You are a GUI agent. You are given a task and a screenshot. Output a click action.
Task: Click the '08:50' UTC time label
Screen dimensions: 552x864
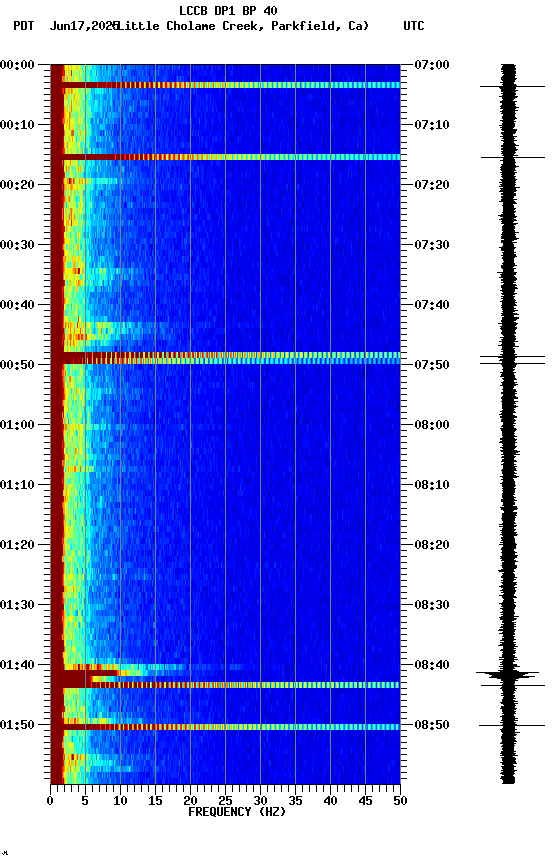pos(432,725)
